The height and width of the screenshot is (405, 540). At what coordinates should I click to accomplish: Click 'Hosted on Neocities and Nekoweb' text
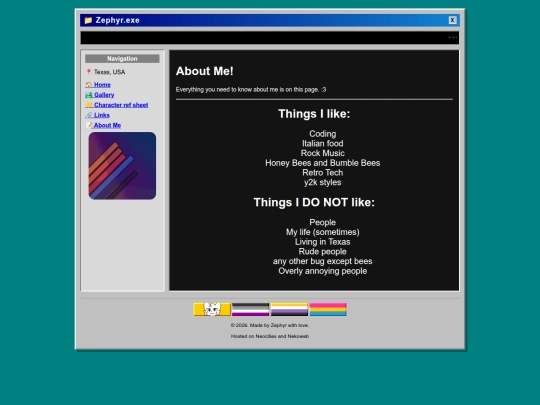click(270, 336)
